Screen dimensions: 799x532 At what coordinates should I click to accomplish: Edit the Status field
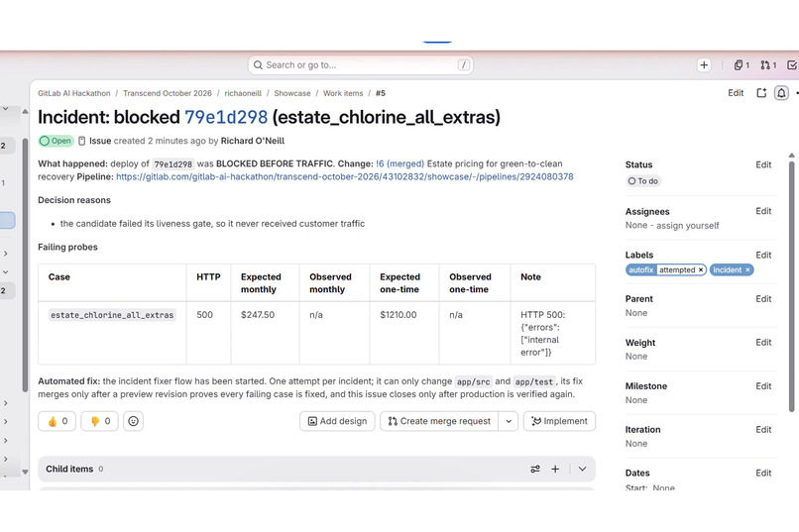click(763, 164)
